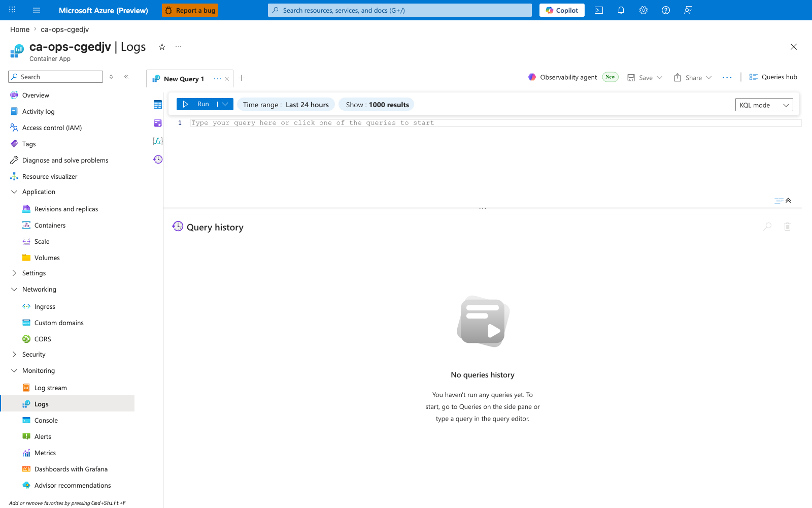Open the Help question mark icon
The image size is (812, 508).
click(x=666, y=10)
